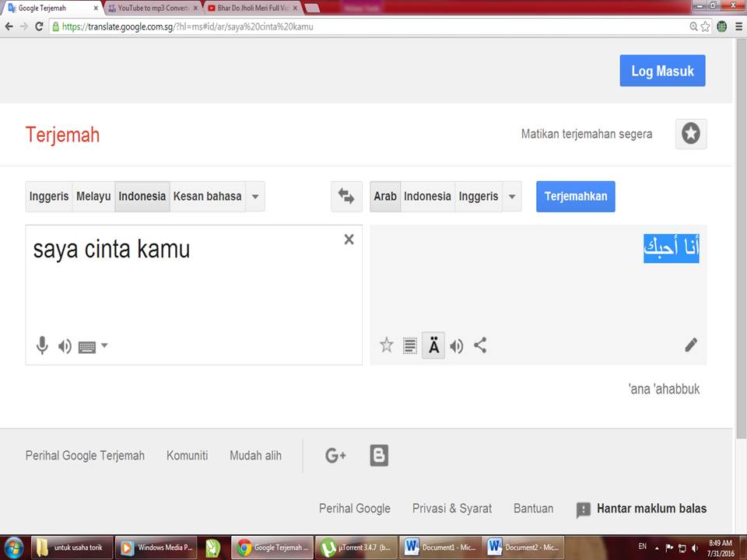
Task: Click the Blogger icon in footer
Action: click(x=379, y=455)
